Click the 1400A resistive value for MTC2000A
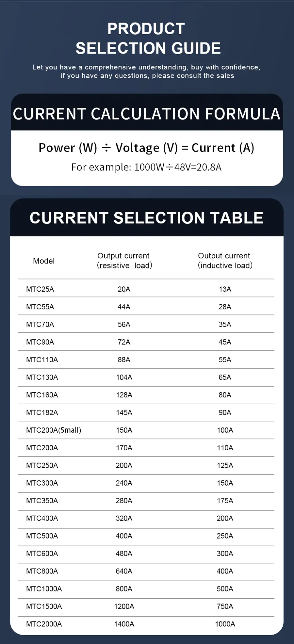Image resolution: width=294 pixels, height=644 pixels. click(x=124, y=624)
